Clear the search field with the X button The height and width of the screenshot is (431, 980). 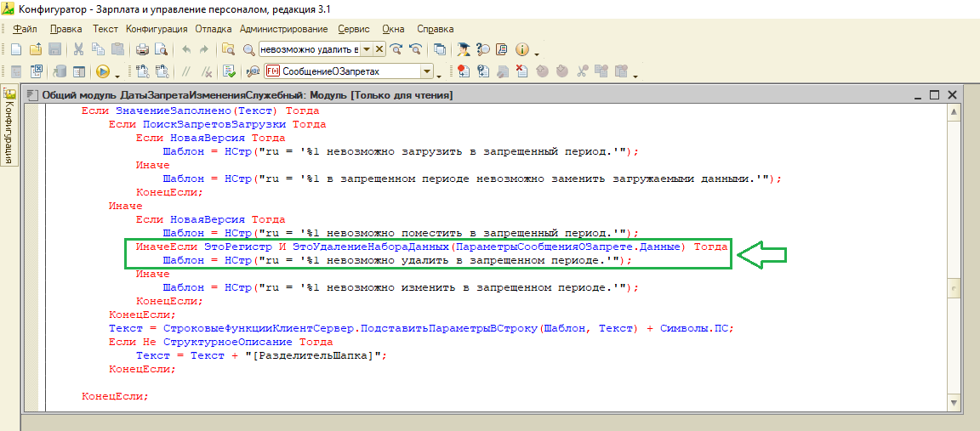(x=379, y=49)
